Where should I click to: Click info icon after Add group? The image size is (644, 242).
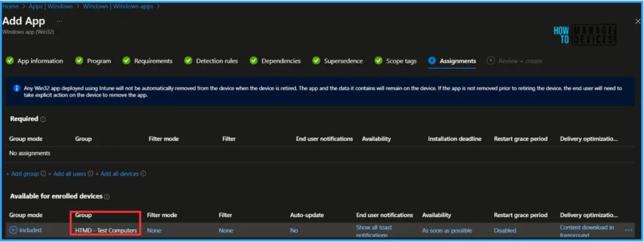(43, 174)
